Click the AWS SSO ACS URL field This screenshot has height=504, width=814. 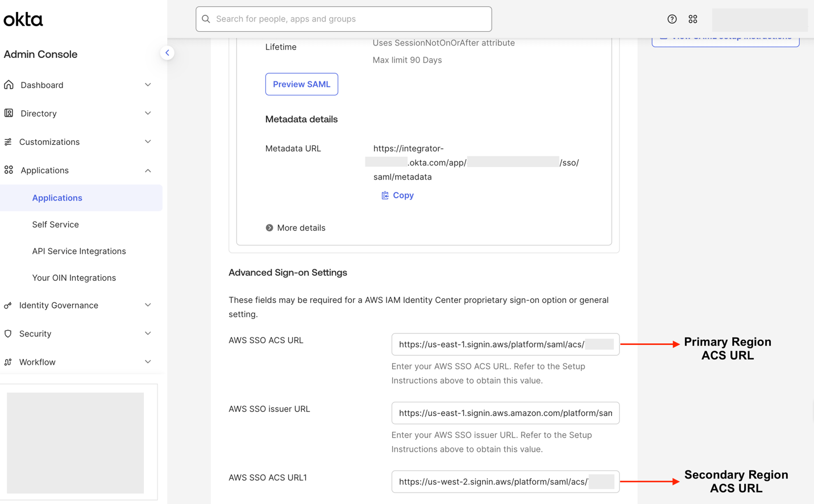pyautogui.click(x=505, y=344)
